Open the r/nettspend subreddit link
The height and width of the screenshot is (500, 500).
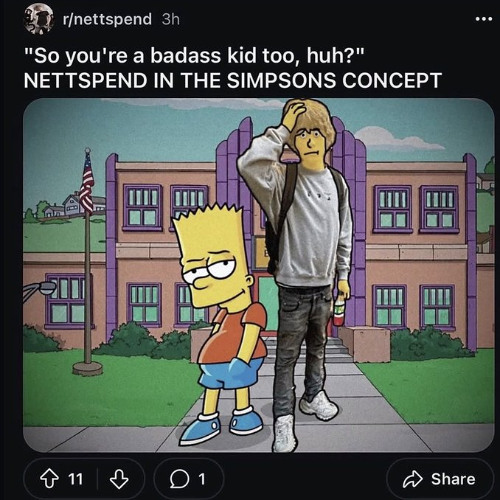click(107, 19)
